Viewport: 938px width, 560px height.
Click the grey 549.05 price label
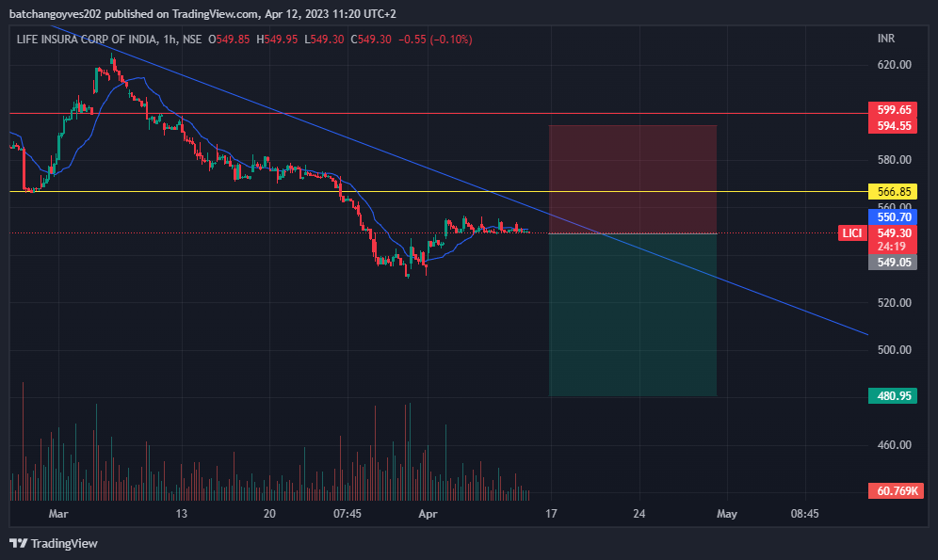pyautogui.click(x=893, y=262)
